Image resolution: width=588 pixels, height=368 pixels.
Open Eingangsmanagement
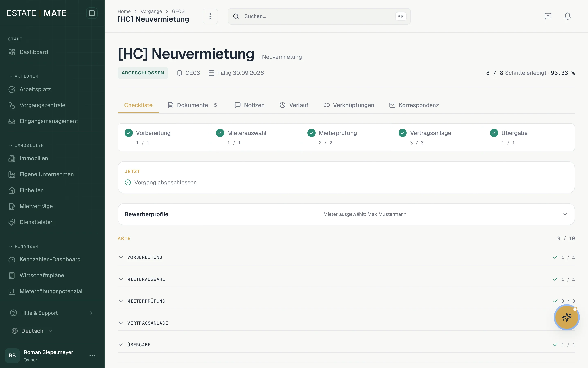(x=52, y=121)
